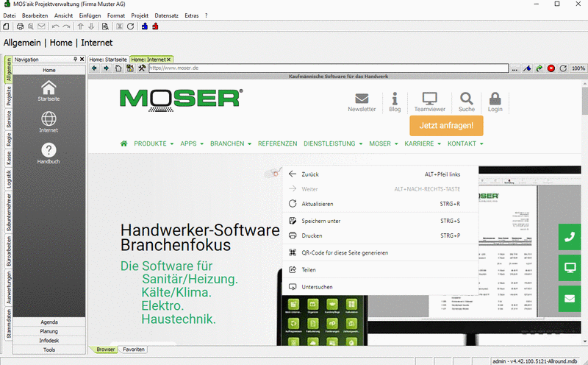Click the blue flag icon beside address bar
This screenshot has height=365, width=588.
point(527,68)
